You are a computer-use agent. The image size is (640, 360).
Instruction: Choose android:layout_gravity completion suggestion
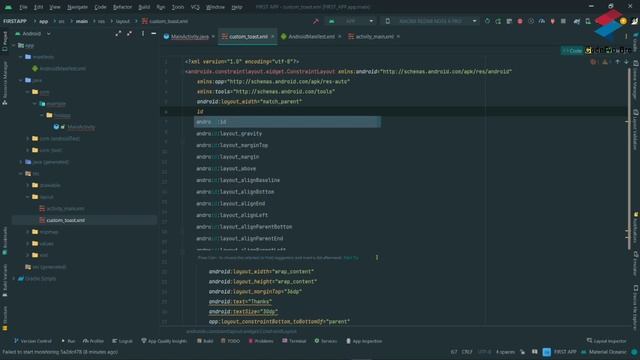[x=287, y=133]
